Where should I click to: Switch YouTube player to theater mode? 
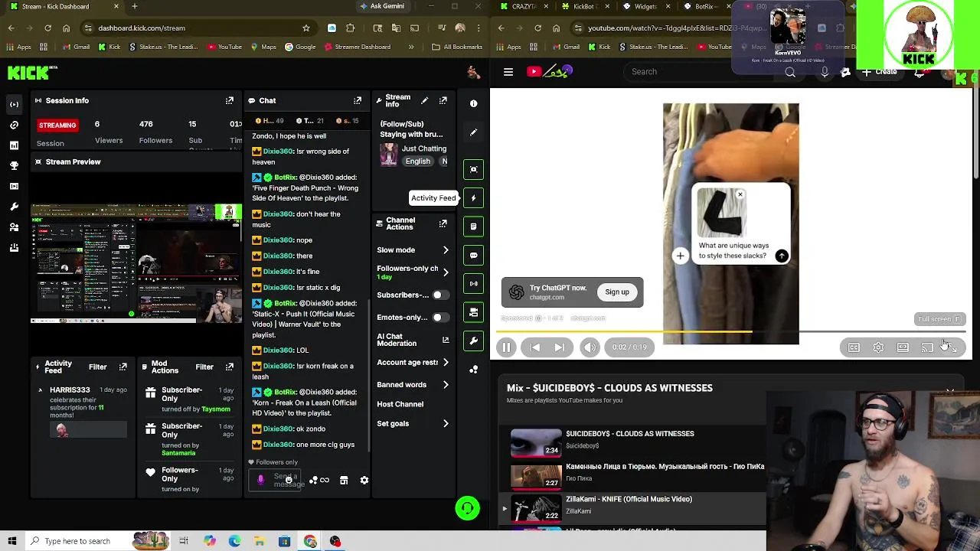(903, 347)
